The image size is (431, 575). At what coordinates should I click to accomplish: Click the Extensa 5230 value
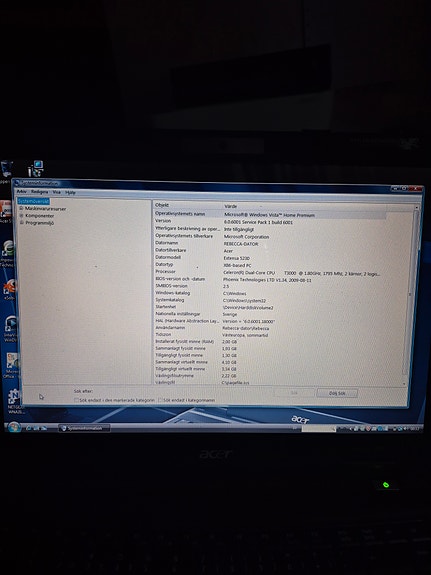(x=237, y=258)
